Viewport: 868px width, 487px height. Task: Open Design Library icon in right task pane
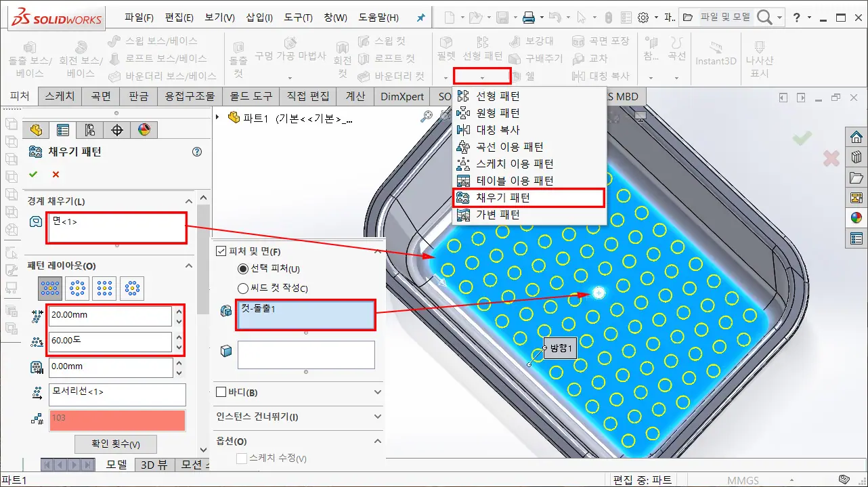[x=856, y=157]
